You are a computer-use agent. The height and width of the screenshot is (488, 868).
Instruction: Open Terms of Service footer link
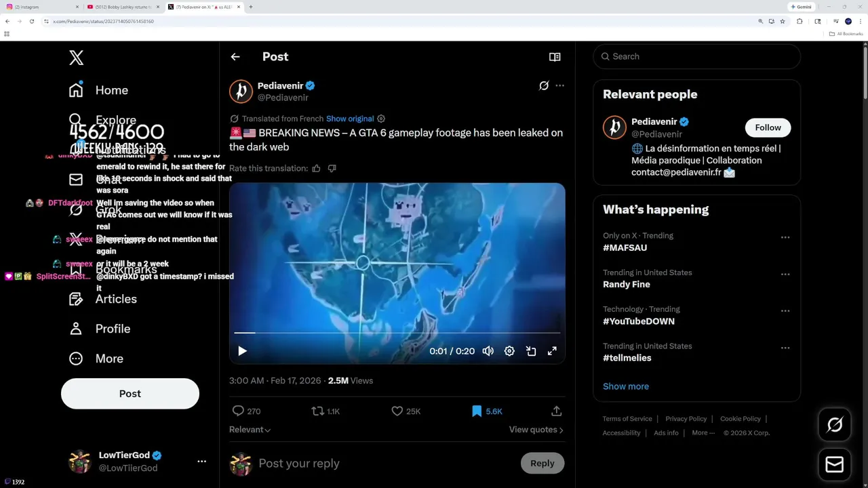[627, 419]
